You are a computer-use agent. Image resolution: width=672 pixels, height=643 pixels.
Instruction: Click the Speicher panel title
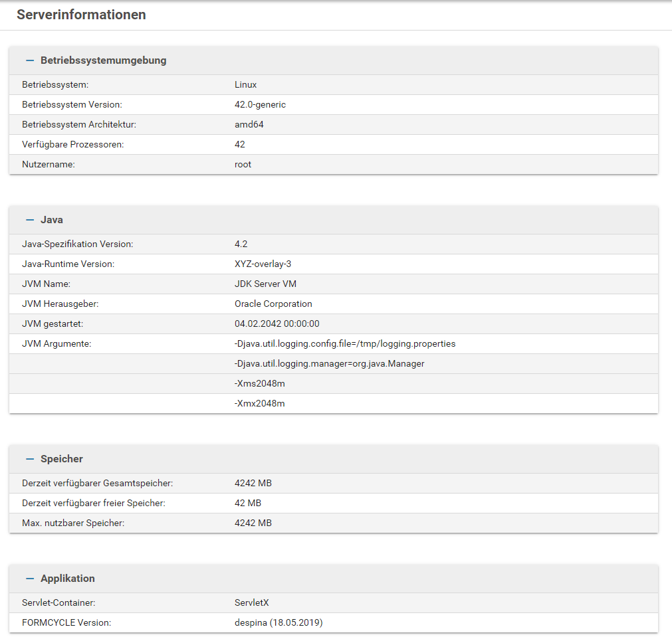click(x=62, y=459)
